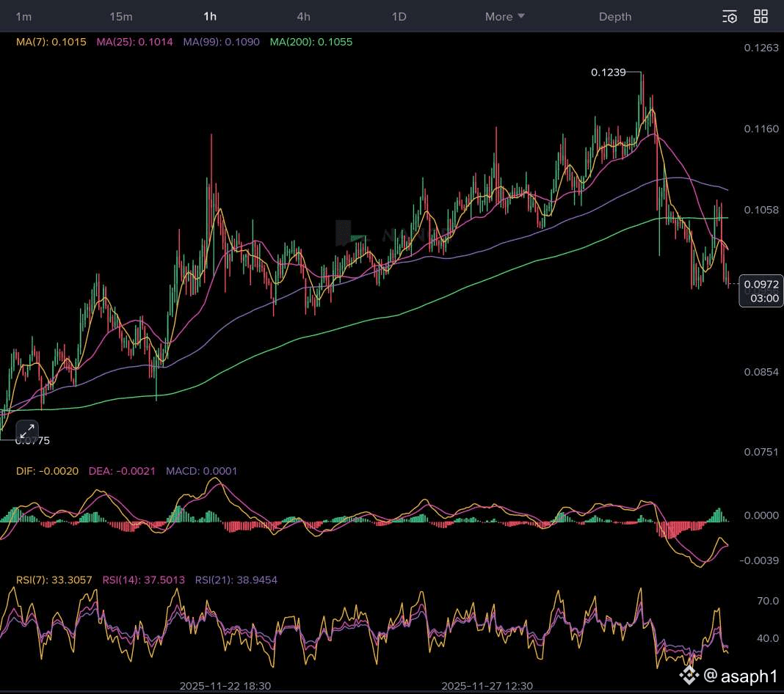Click the current price tag 0.0972

(761, 284)
